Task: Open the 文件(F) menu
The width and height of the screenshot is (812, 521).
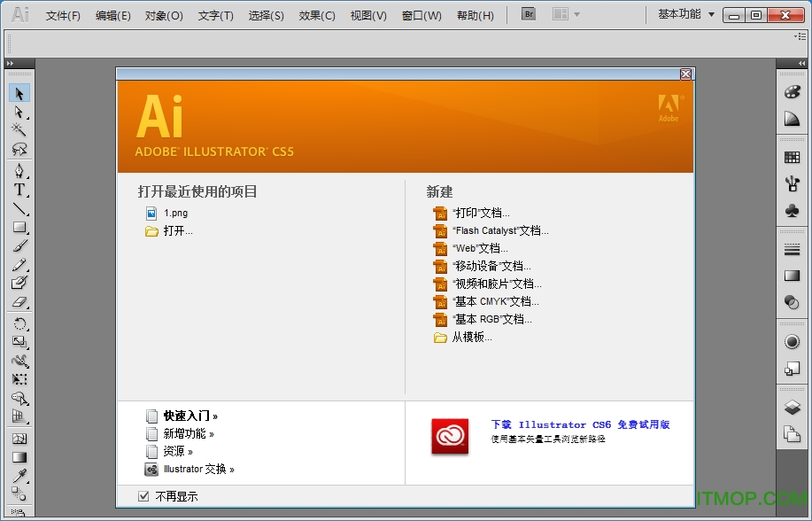Action: tap(63, 16)
